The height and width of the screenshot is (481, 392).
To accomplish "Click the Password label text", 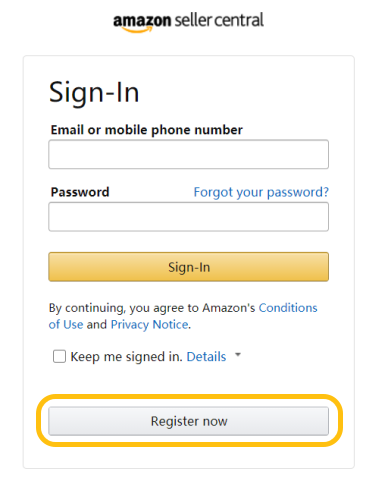I will click(80, 192).
